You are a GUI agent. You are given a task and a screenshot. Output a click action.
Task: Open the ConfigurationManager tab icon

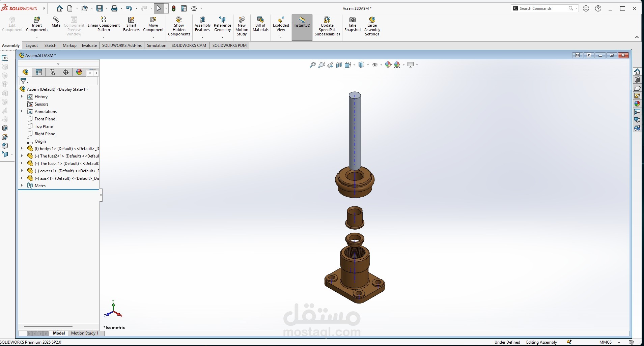pyautogui.click(x=52, y=72)
